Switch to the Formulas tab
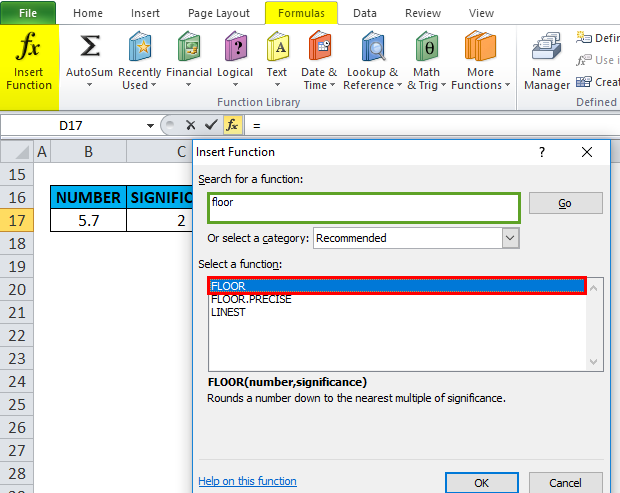Viewport: 620px width, 493px height. pos(301,13)
